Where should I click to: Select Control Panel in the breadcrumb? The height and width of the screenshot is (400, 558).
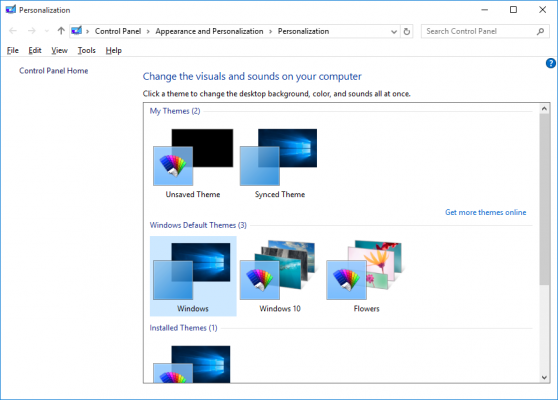click(118, 31)
